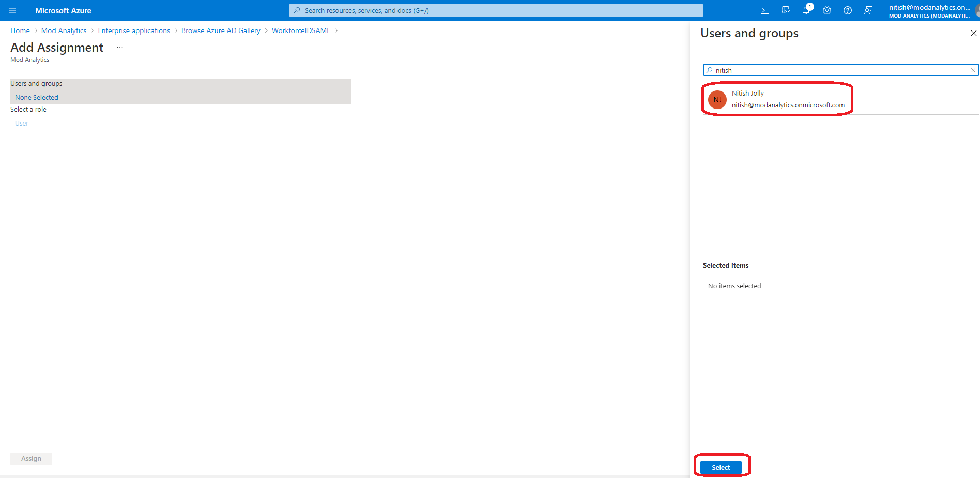Image resolution: width=980 pixels, height=478 pixels.
Task: Click the users search field containing nitish
Action: coord(840,70)
